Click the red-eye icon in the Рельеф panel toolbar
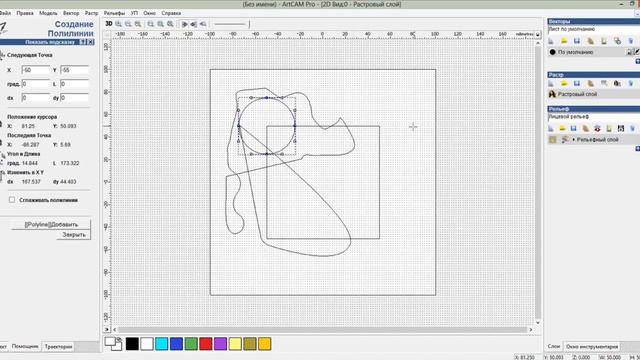640x360 pixels. coord(598,129)
